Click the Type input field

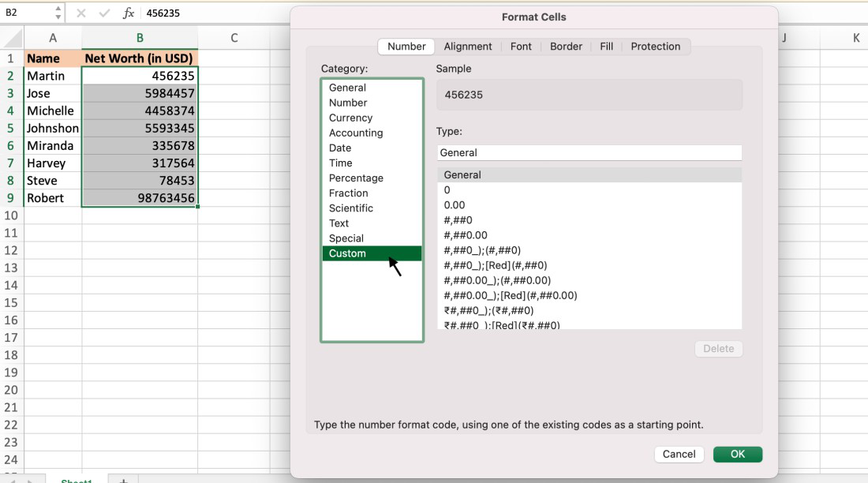pyautogui.click(x=589, y=152)
